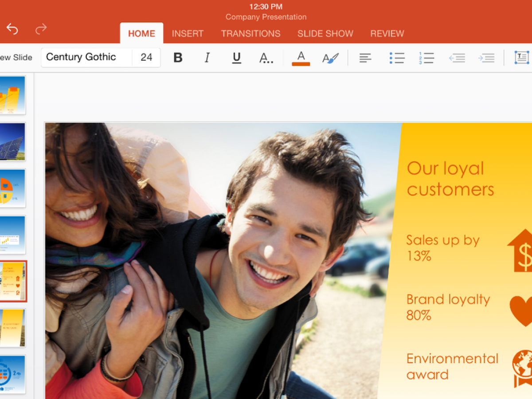Select the text styles brush icon
532x399 pixels.
[330, 58]
